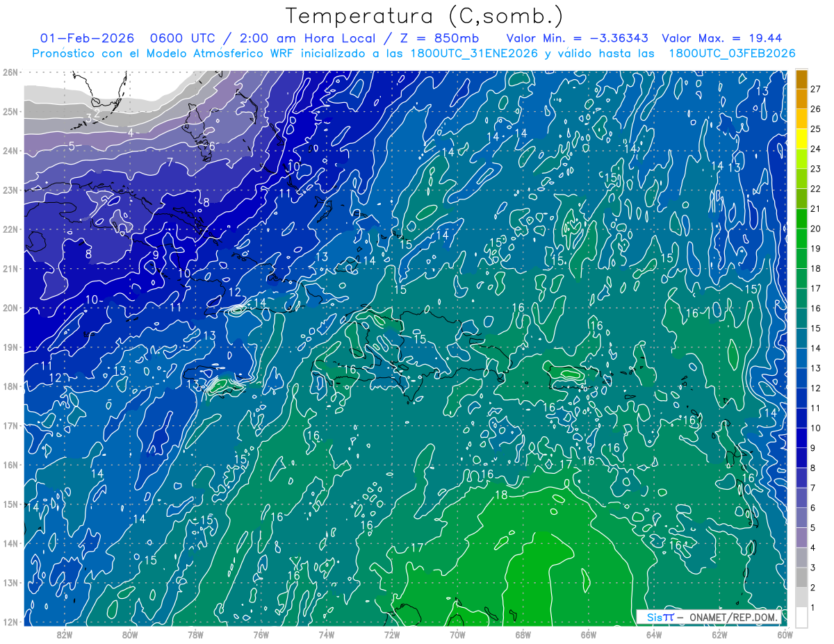Screen dimensions: 834x644
Task: Click the latitude axis label "22N"
Action: [x=11, y=229]
